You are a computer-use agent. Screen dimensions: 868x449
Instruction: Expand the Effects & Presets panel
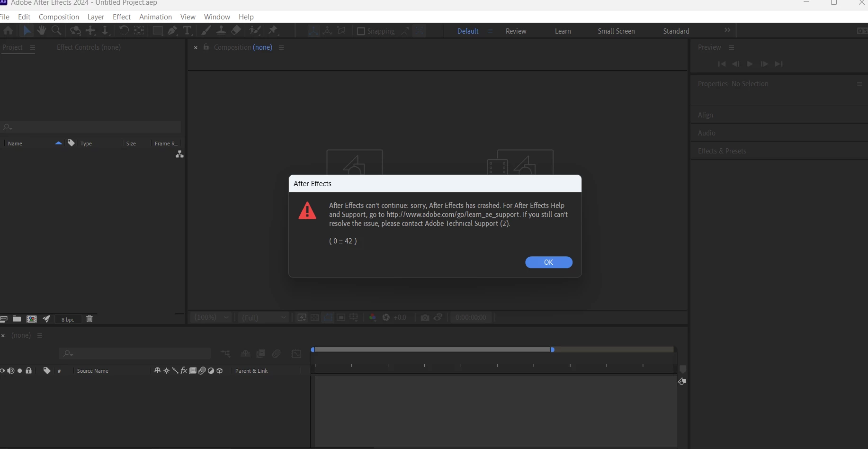click(x=722, y=151)
